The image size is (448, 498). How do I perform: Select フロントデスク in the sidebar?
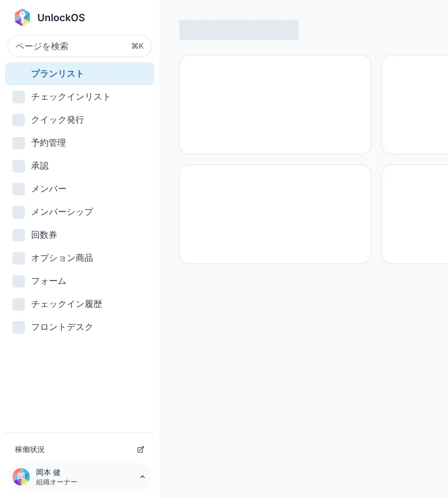tap(80, 327)
